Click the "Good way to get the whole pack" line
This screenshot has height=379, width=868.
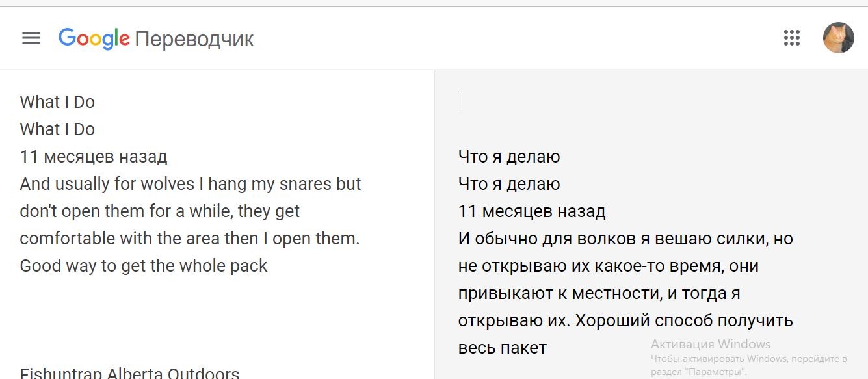tap(144, 266)
